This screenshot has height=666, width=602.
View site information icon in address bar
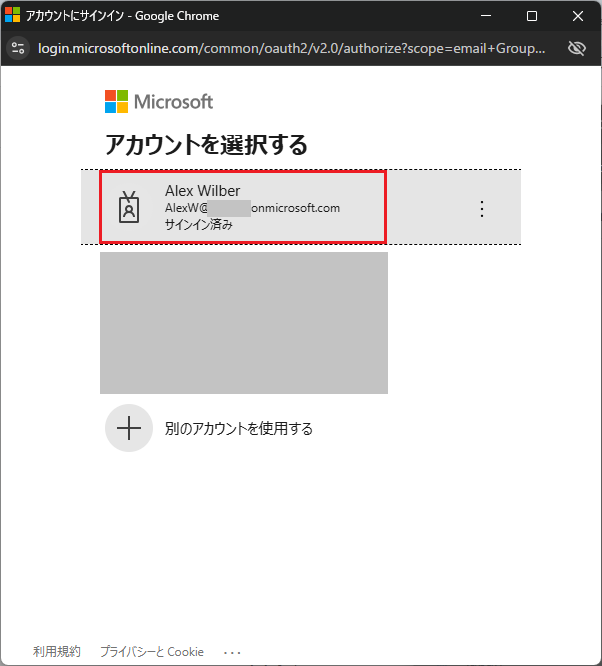point(18,48)
